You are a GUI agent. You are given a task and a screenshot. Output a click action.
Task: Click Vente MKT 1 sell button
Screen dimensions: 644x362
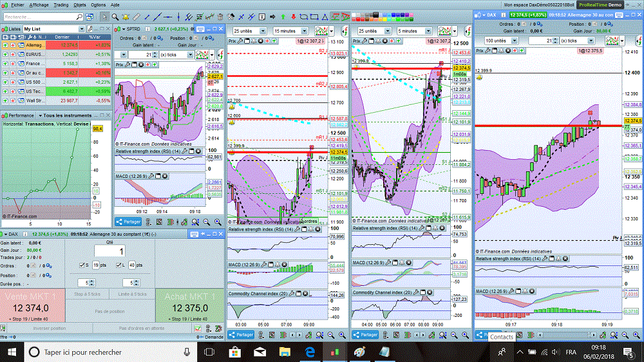32,306
